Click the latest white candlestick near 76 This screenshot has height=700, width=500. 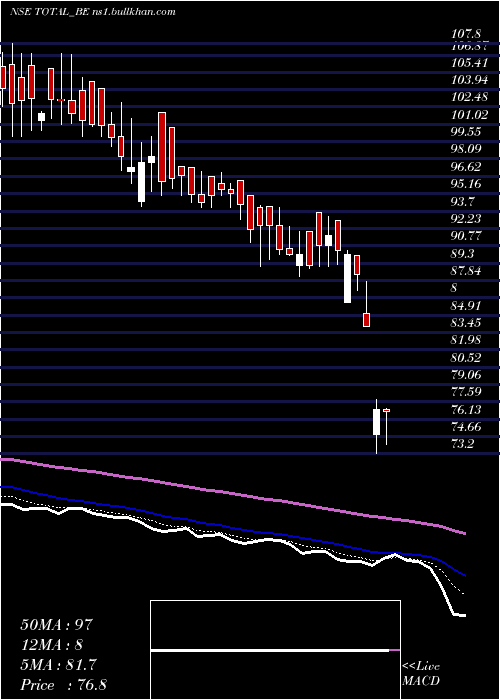376,422
